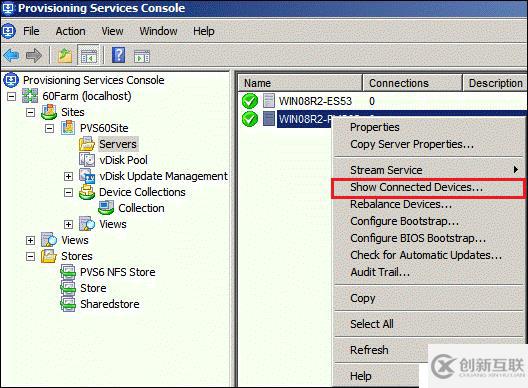Select Configure BIOS Bootstrap... menu entry
The height and width of the screenshot is (388, 528).
[x=418, y=238]
